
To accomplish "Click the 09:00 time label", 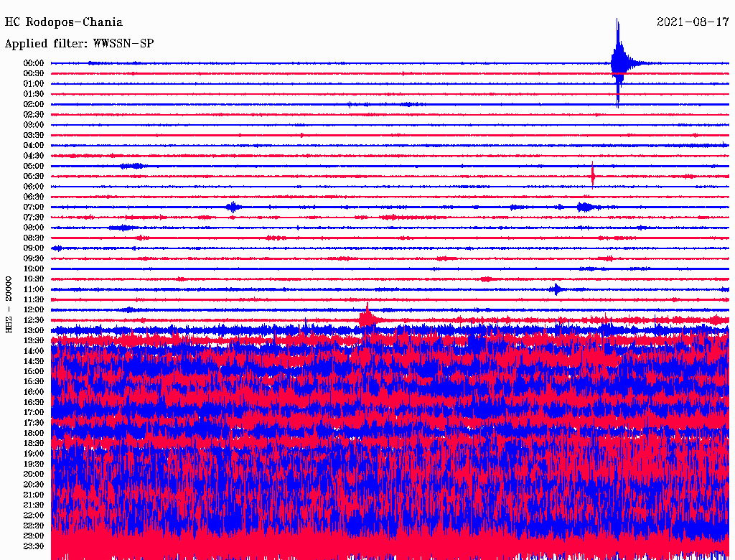I will (34, 248).
